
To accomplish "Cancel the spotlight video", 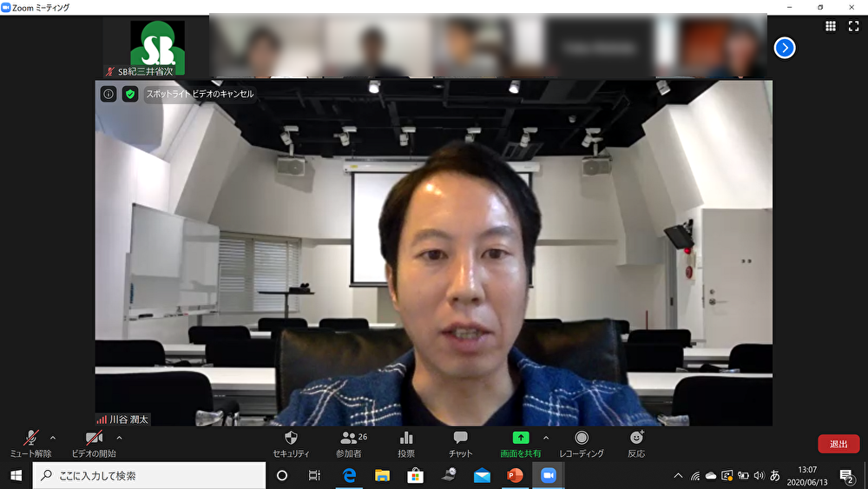I will click(200, 94).
